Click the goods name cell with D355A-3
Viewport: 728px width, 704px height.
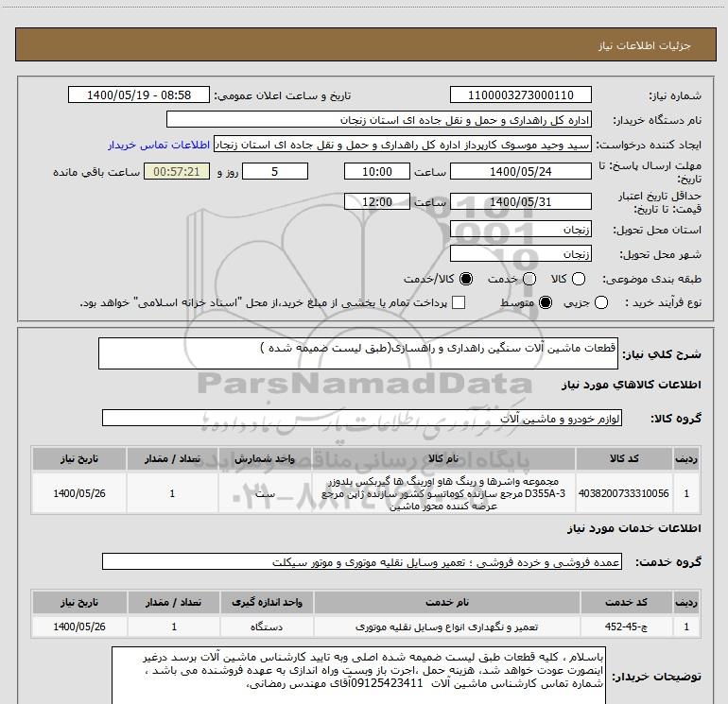(443, 493)
